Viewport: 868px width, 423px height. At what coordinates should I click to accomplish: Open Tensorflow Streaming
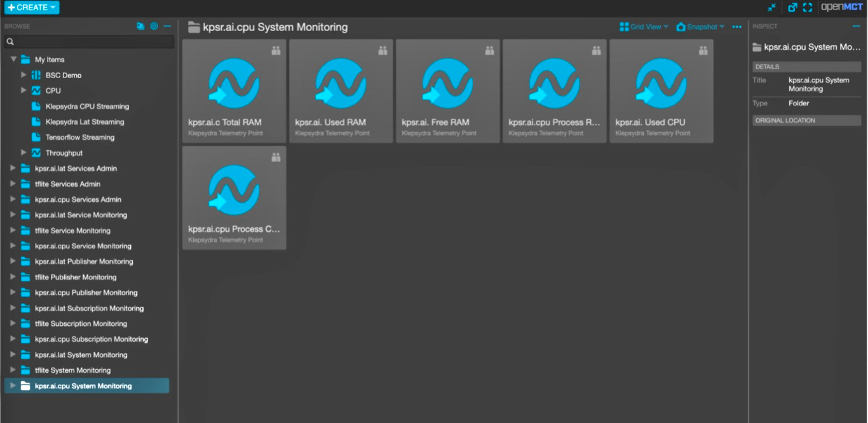80,137
